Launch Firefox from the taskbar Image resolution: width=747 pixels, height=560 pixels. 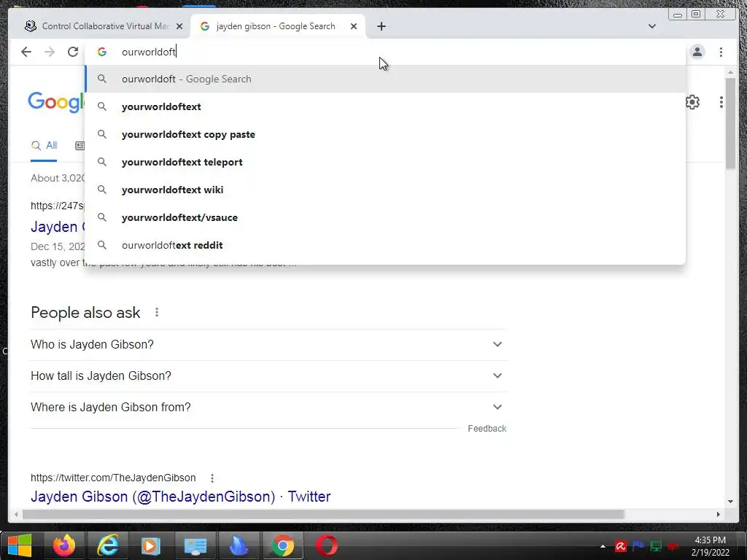tap(64, 545)
